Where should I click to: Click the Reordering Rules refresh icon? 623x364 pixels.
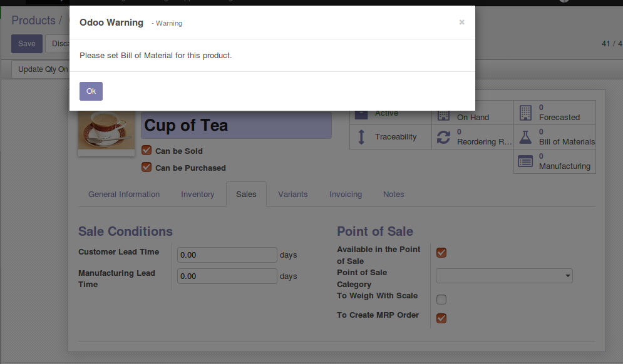coord(443,137)
